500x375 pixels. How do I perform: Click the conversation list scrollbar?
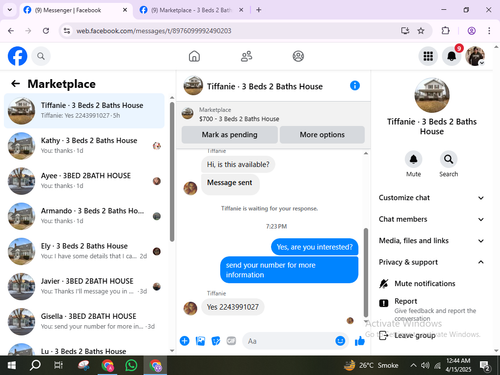coord(172,172)
